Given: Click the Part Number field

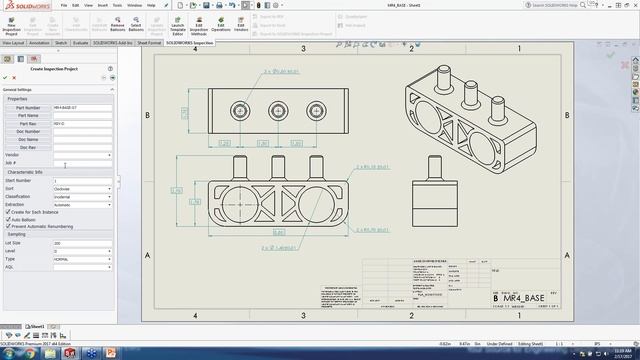Looking at the screenshot, I should pos(82,108).
